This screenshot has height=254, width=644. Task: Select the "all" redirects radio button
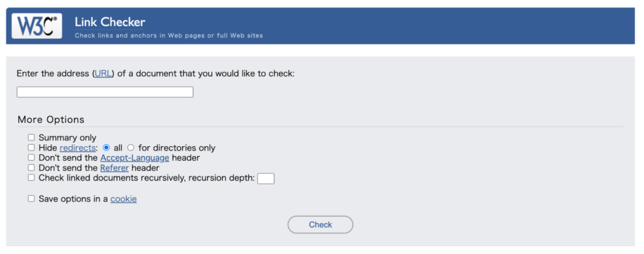(106, 147)
